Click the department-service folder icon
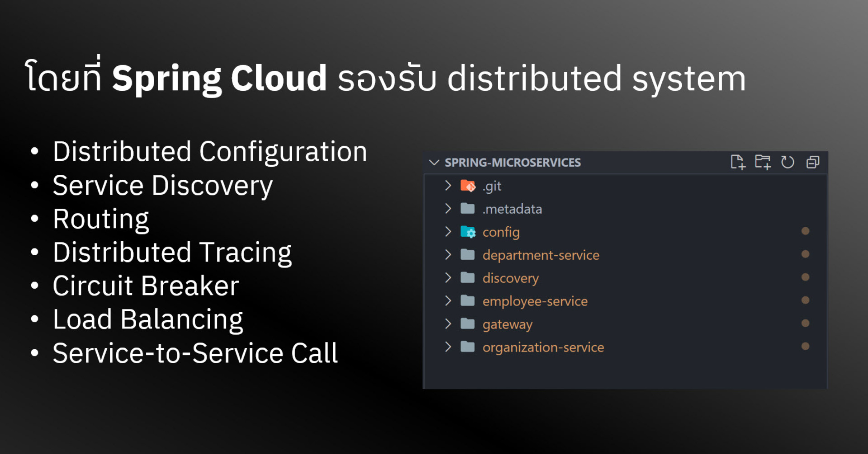868x454 pixels. (467, 254)
